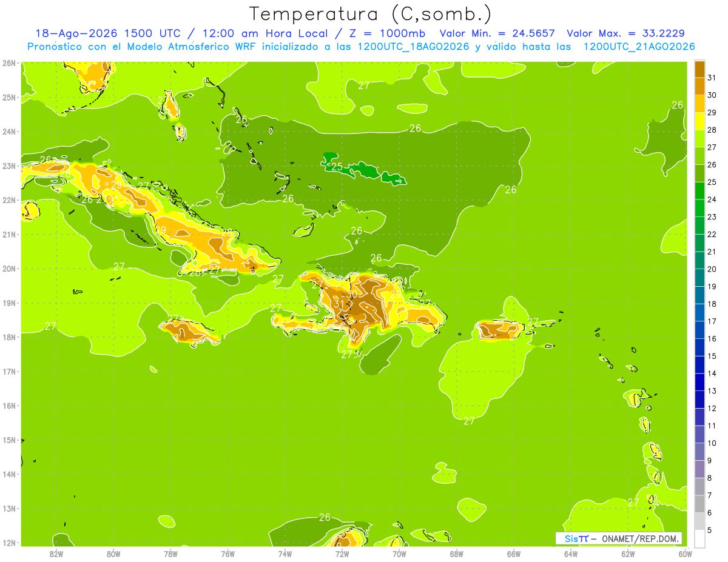The width and height of the screenshot is (728, 562).
Task: Click the teal swatch between 19 and 20
Action: [x=699, y=278]
